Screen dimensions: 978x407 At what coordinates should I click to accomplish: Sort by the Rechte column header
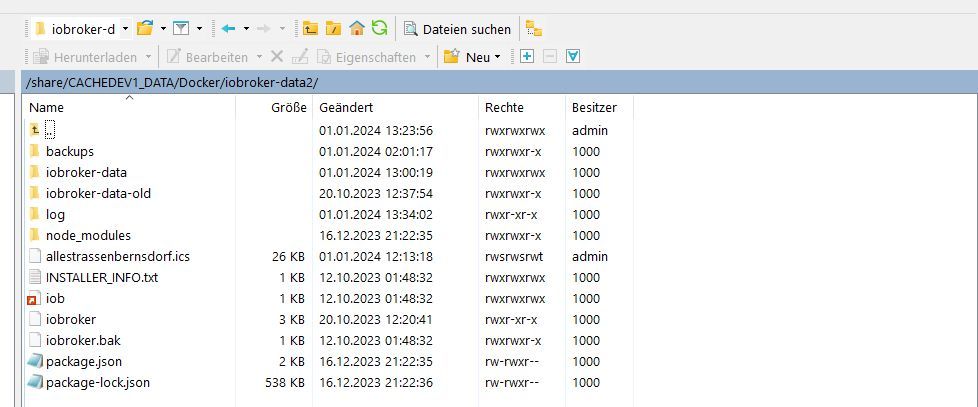(522, 107)
